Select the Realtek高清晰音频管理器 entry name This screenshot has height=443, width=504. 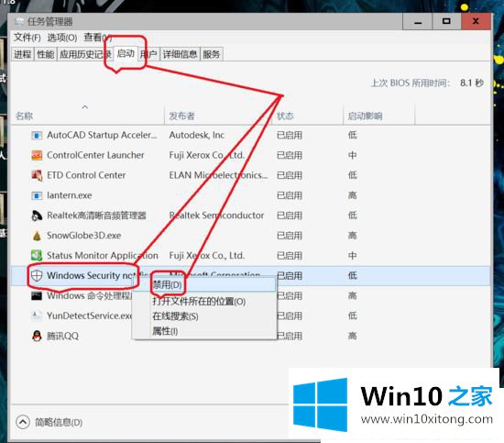coord(96,216)
